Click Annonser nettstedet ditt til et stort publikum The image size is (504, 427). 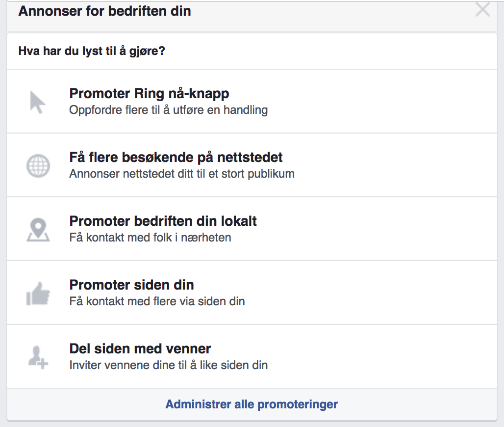point(182,174)
